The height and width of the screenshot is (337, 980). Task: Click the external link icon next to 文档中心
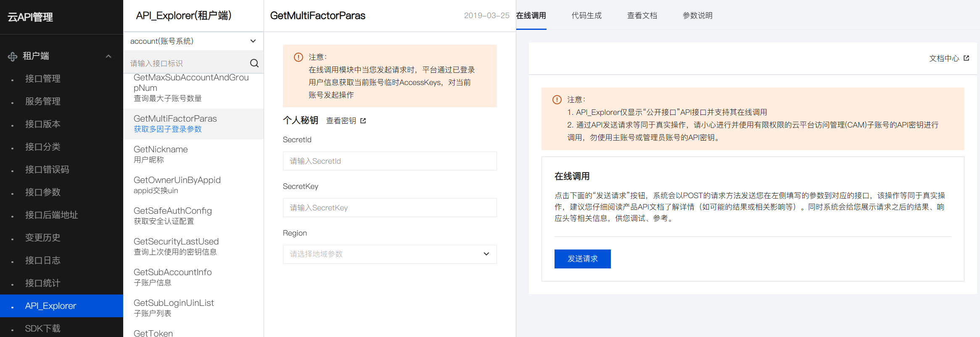point(966,58)
